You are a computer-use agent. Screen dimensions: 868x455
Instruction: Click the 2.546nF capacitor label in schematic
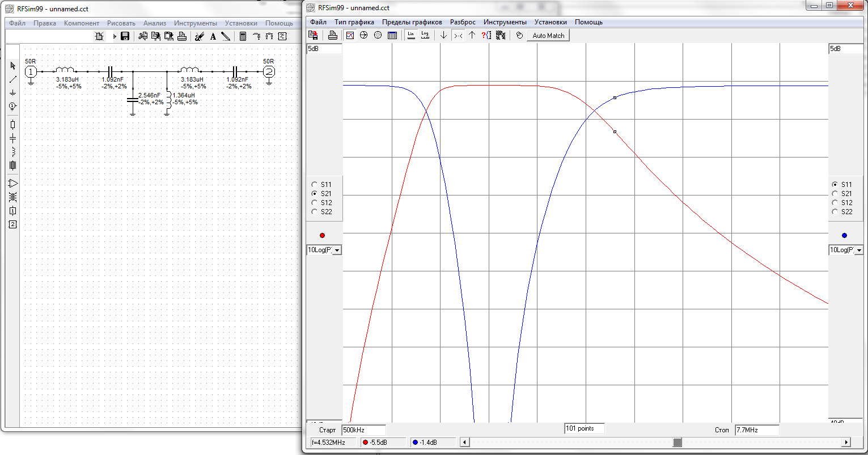pyautogui.click(x=149, y=95)
